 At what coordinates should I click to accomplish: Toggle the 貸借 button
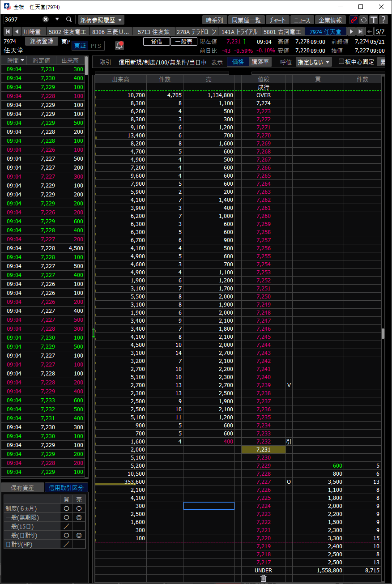point(157,41)
